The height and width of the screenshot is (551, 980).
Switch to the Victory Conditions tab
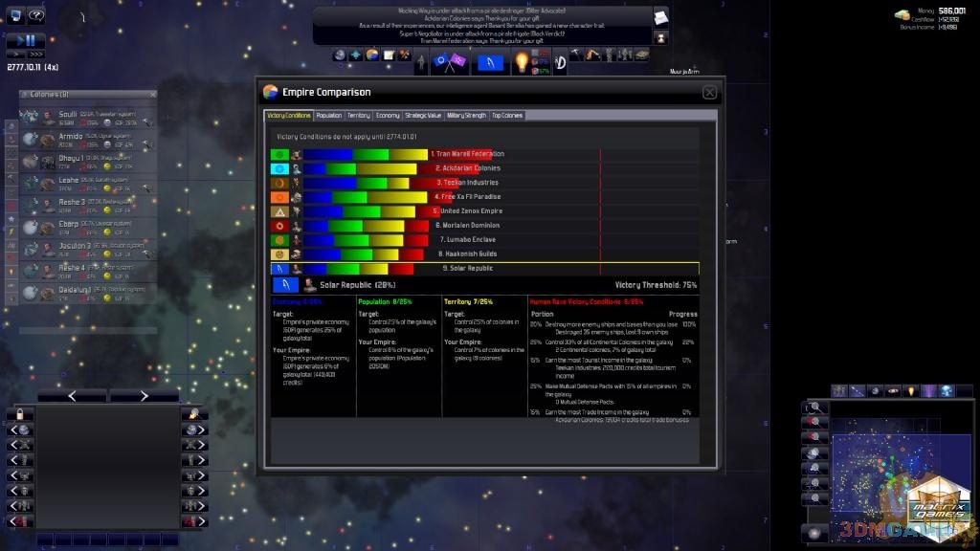click(289, 116)
